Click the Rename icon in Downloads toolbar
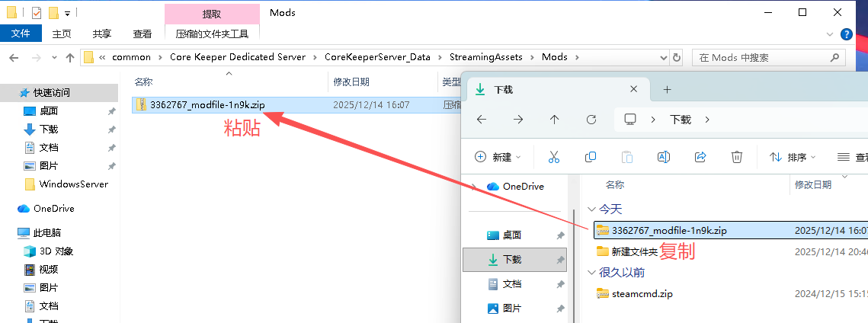Viewport: 868px width, 323px height. pyautogui.click(x=663, y=157)
